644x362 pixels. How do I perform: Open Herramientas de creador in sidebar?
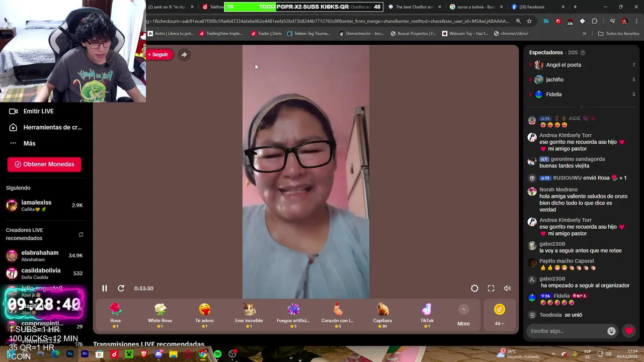(x=46, y=127)
